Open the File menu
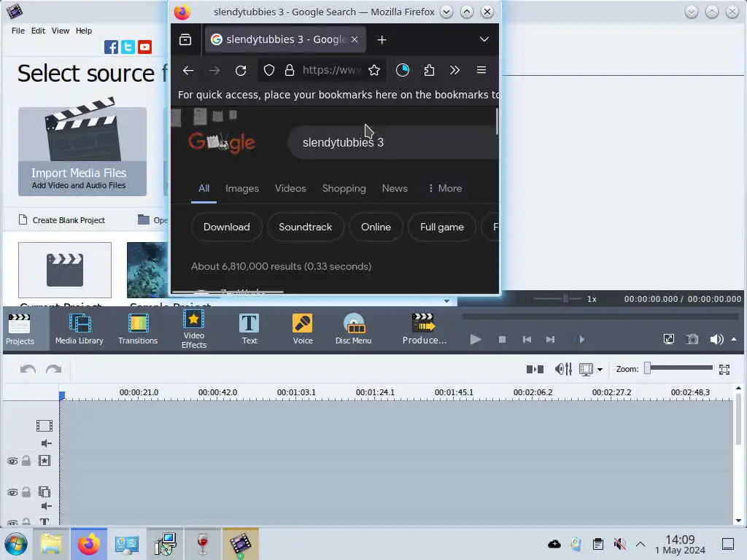The width and height of the screenshot is (747, 560). click(18, 31)
